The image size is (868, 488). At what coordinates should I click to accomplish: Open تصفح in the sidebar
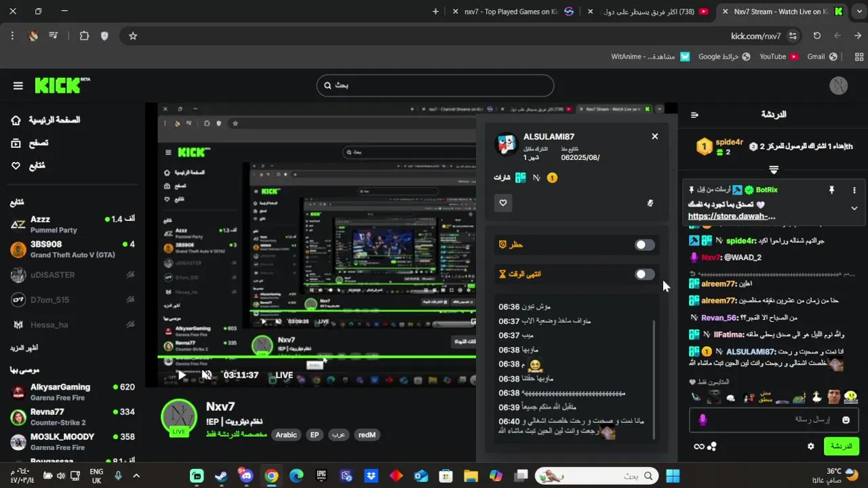click(x=30, y=143)
